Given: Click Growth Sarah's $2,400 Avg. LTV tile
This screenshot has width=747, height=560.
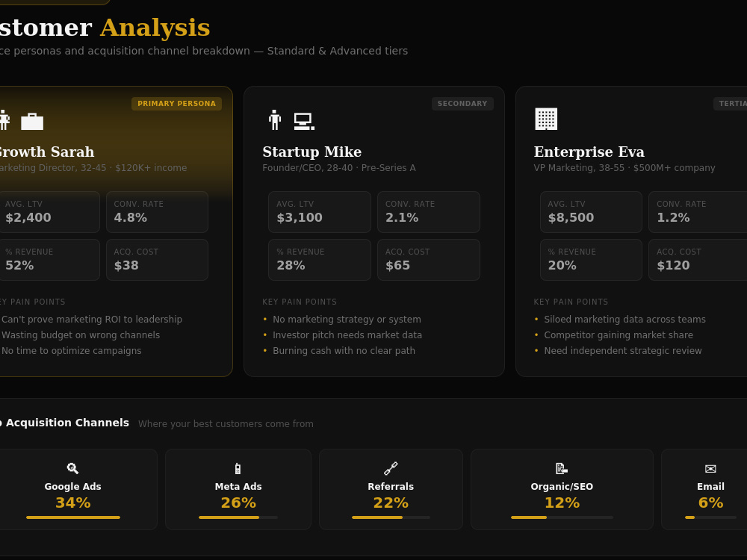Looking at the screenshot, I should 49,212.
